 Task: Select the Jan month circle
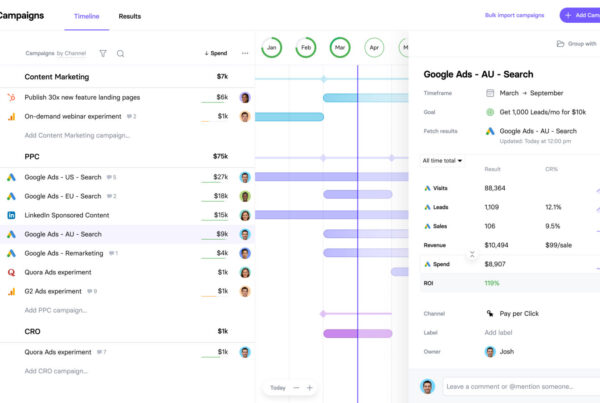272,47
